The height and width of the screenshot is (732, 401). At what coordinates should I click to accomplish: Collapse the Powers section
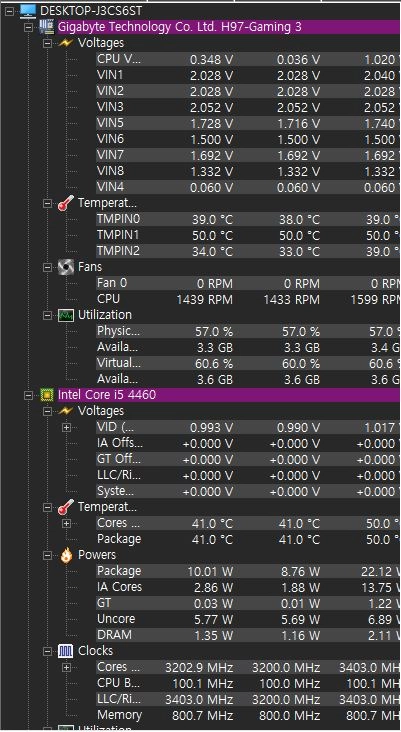tap(48, 555)
